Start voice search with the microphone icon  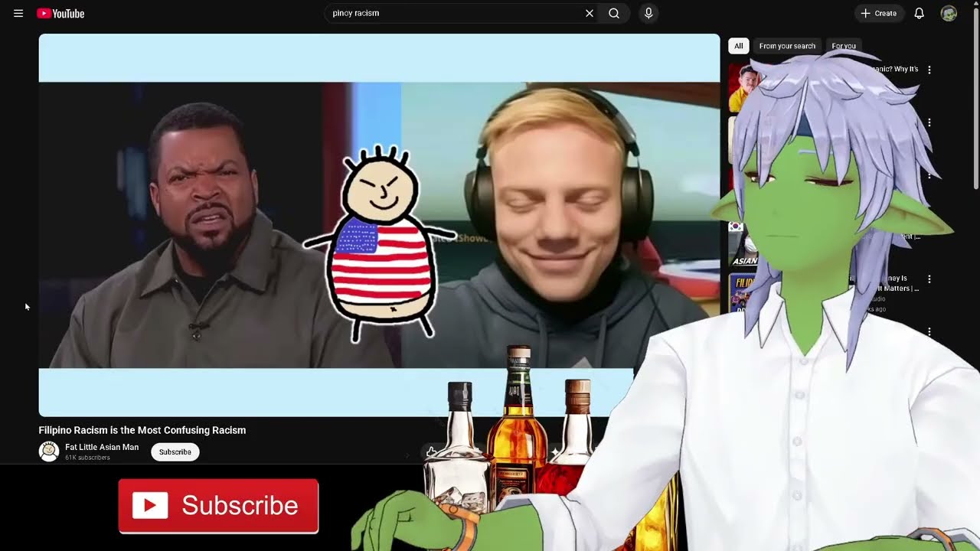click(x=648, y=13)
